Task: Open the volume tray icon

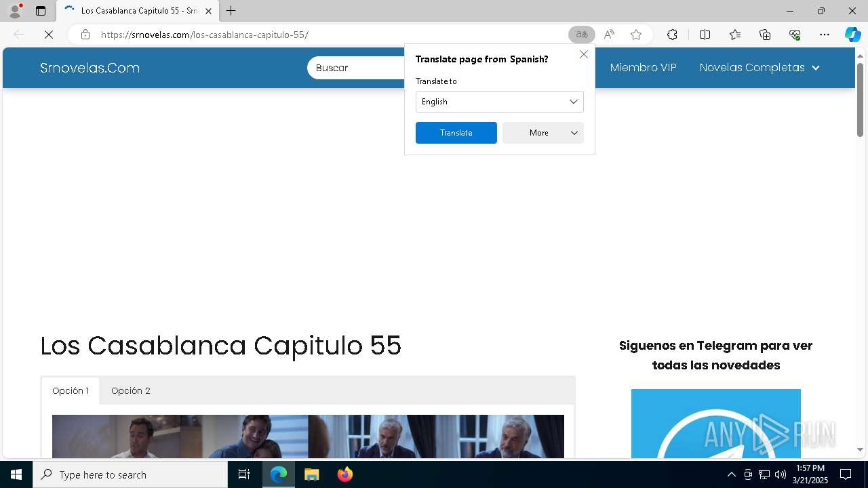Action: point(781,474)
